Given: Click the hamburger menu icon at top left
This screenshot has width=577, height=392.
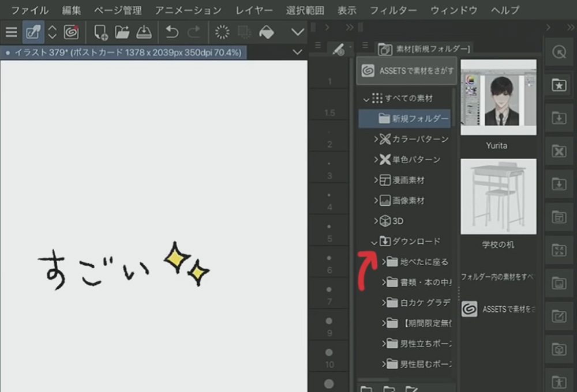Looking at the screenshot, I should [11, 32].
